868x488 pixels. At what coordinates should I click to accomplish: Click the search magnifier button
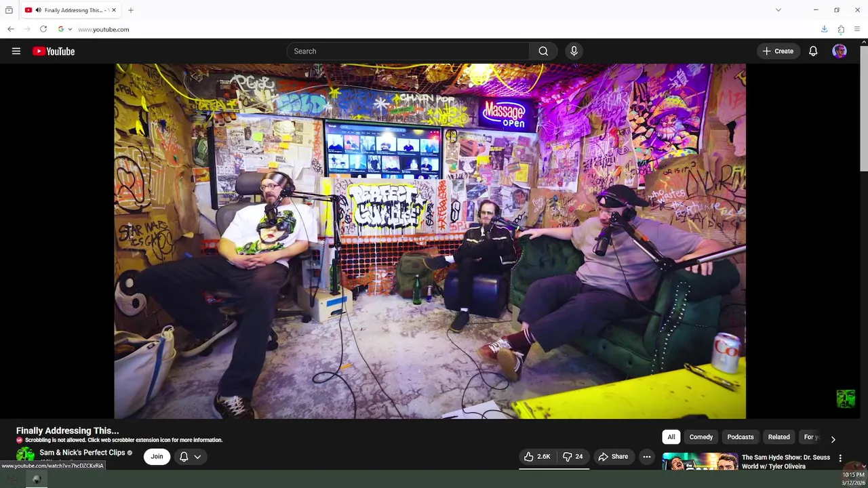point(543,51)
